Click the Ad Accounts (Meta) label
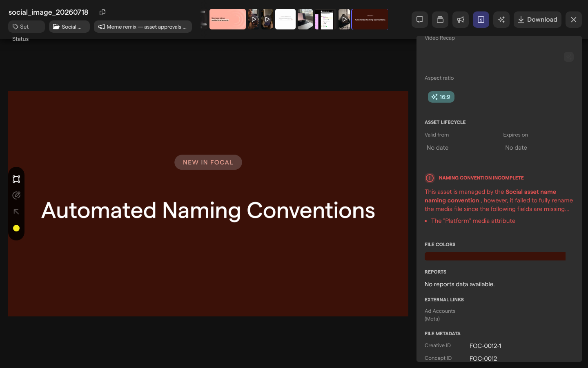 click(440, 315)
